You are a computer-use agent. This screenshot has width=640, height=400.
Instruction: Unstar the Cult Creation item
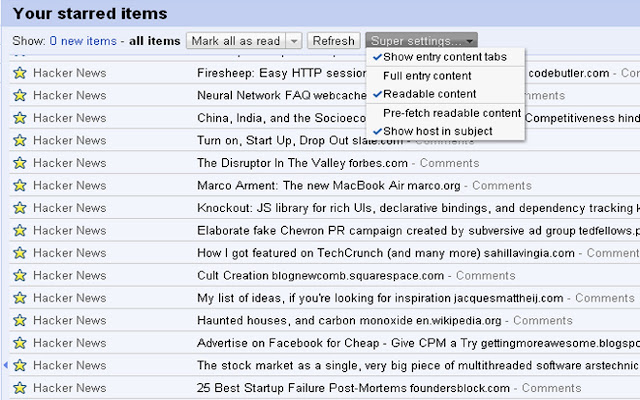(20, 276)
